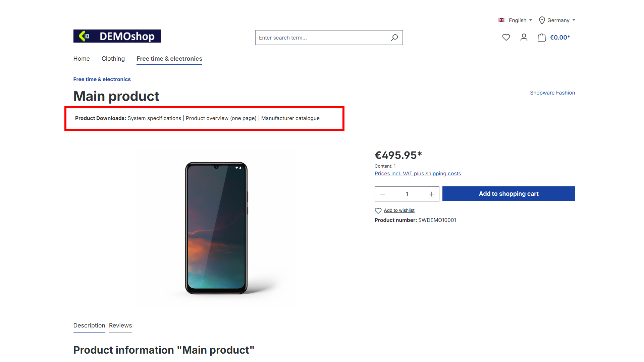Select the Description tab

click(x=89, y=325)
